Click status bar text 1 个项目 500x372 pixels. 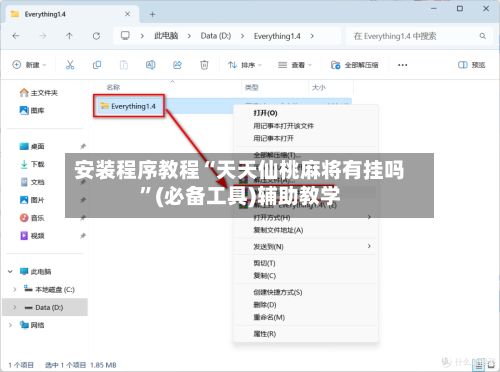pos(21,365)
